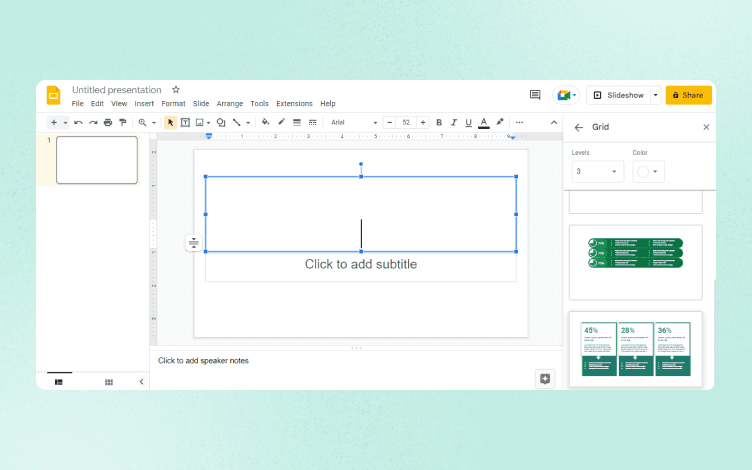Screen dimensions: 752x470
Task: Choose the select cursor tool
Action: (170, 123)
